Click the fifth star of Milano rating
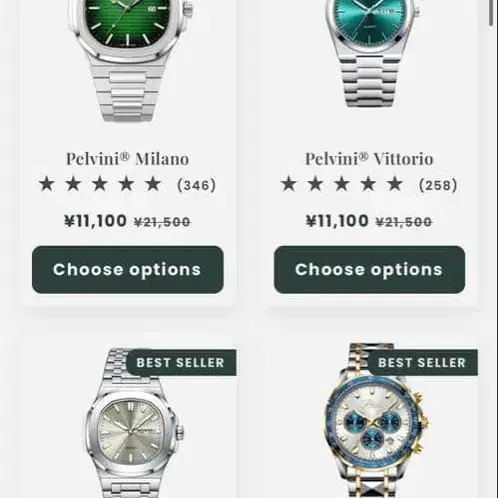 153,184
